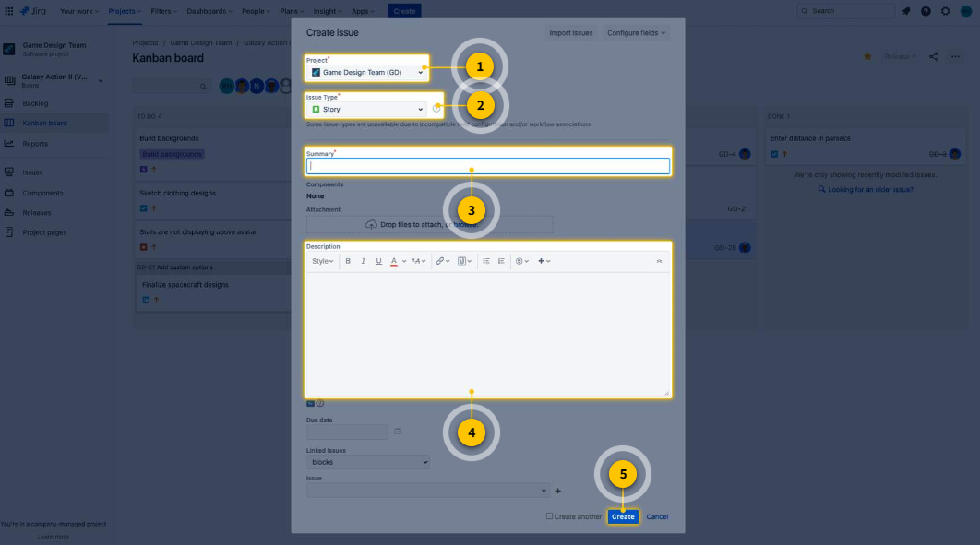Viewport: 980px width, 545px height.
Task: Apply Underline in the description toolbar
Action: pos(378,261)
